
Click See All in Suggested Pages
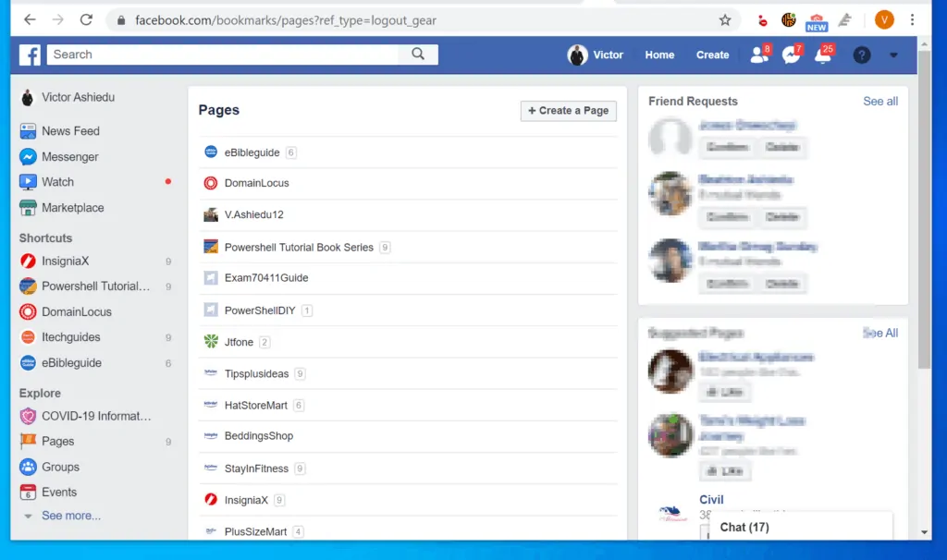point(880,333)
